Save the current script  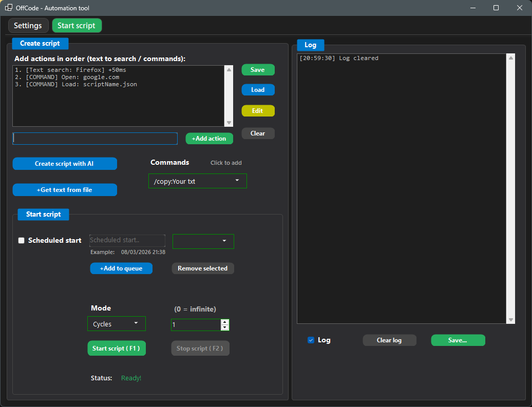(x=258, y=69)
